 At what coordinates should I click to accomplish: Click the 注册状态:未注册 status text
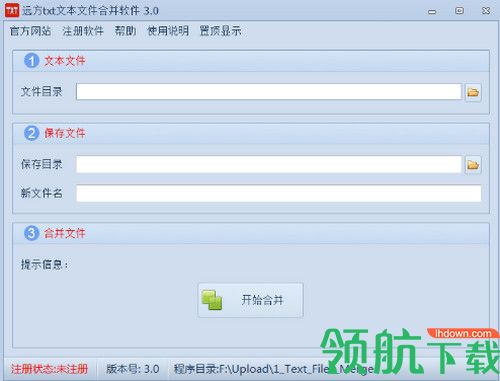click(x=49, y=369)
